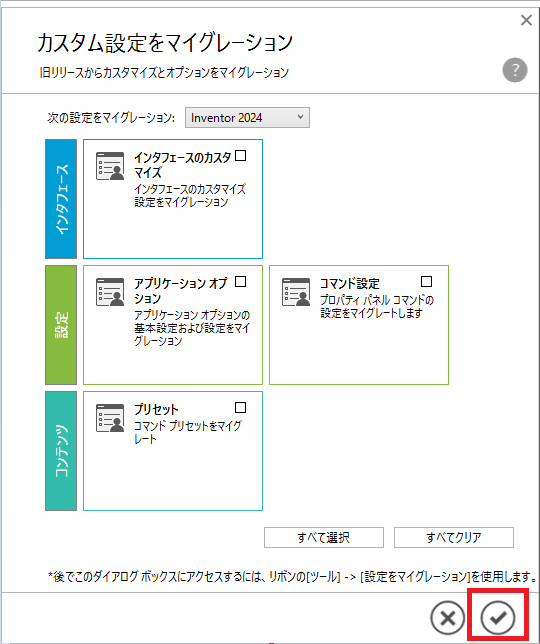Screen dimensions: 540x644
Task: Click the プリセット settings icon
Action: (x=110, y=418)
